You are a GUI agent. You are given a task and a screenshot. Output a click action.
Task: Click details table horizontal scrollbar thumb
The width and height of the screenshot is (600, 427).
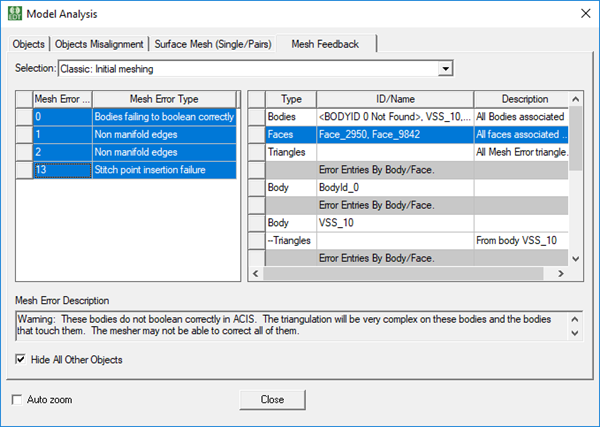click(x=403, y=273)
